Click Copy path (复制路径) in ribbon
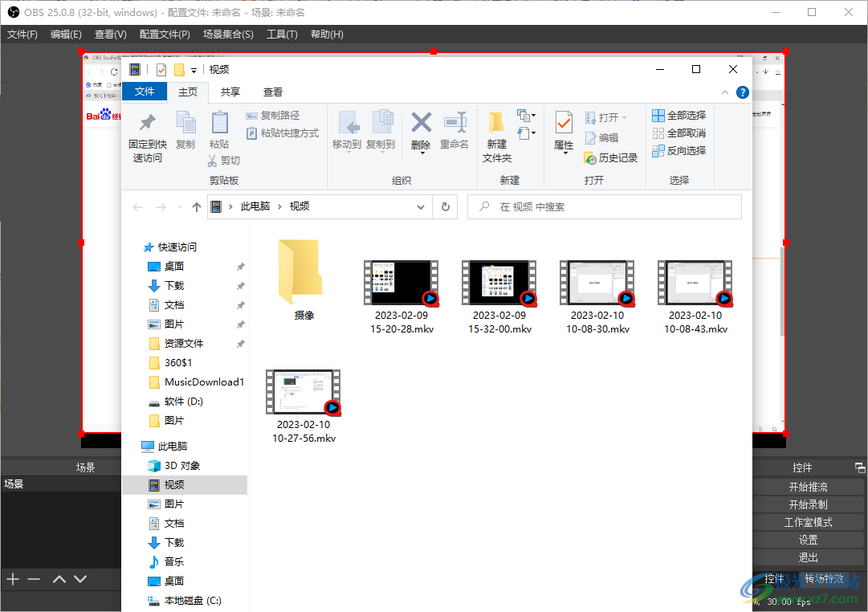The width and height of the screenshot is (868, 612). pos(273,115)
